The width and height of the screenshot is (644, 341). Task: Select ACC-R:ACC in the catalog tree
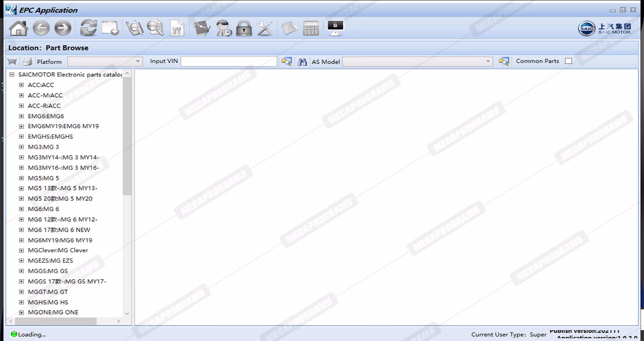click(x=44, y=106)
